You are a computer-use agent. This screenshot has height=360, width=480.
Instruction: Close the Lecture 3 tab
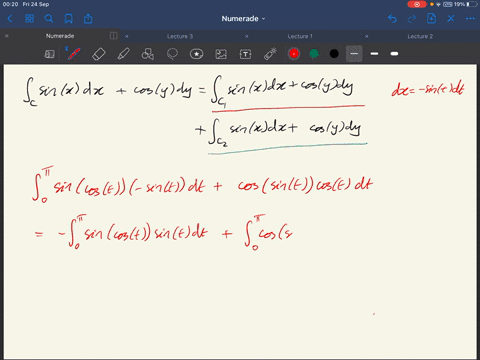click(x=127, y=36)
